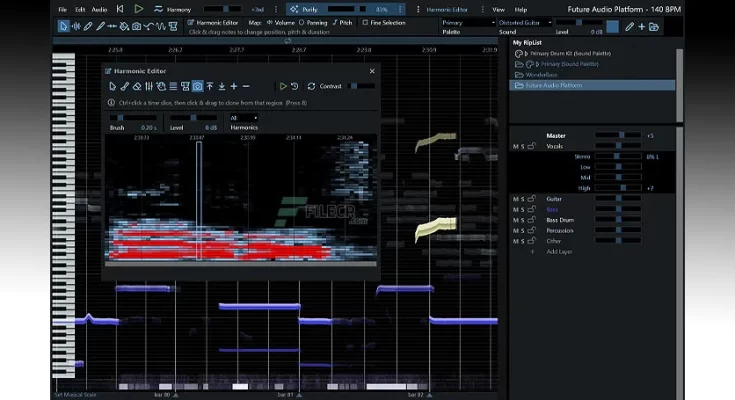The width and height of the screenshot is (735, 400).
Task: Open the Harmonics 'All' dropdown
Action: point(244,117)
